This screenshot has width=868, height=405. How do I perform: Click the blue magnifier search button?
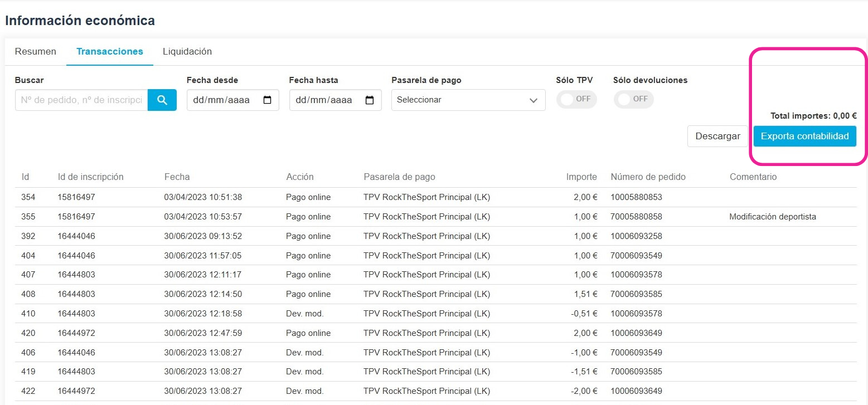(x=162, y=100)
